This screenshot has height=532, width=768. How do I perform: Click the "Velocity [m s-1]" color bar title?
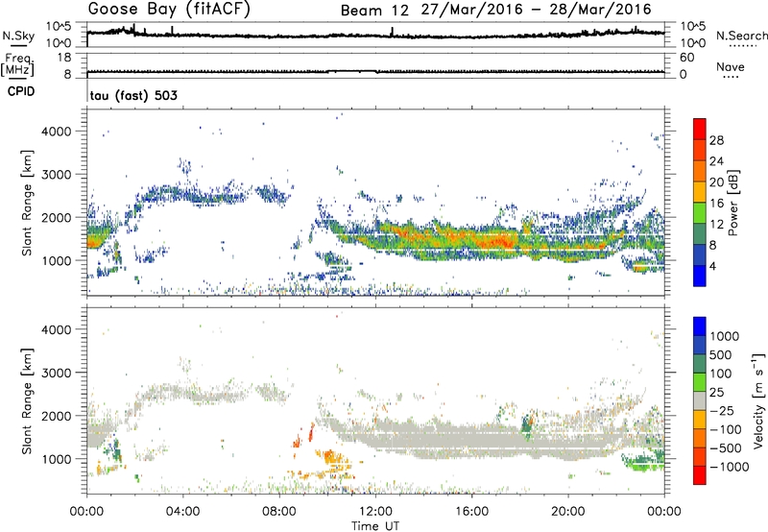[x=759, y=400]
